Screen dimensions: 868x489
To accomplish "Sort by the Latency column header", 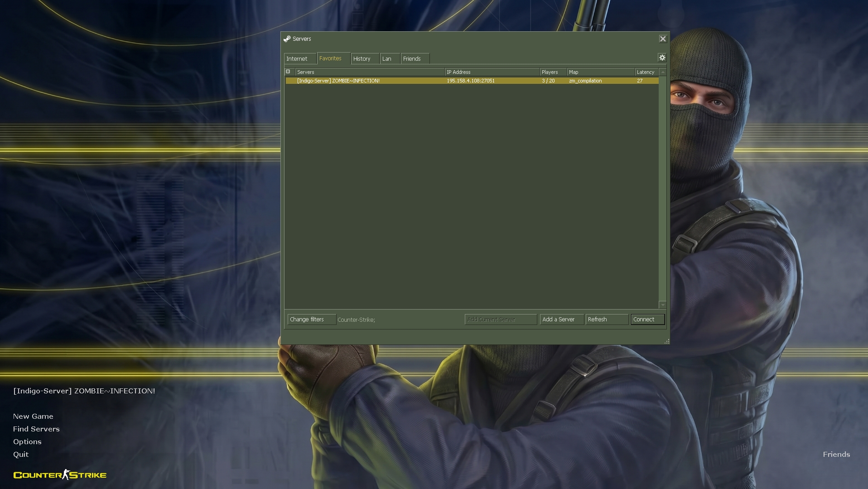I will (x=646, y=72).
